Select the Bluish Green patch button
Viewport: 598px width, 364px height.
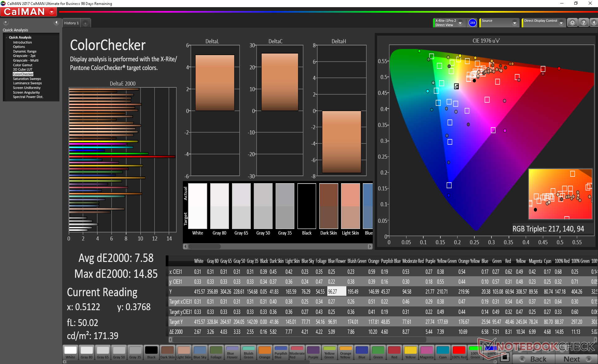point(249,352)
